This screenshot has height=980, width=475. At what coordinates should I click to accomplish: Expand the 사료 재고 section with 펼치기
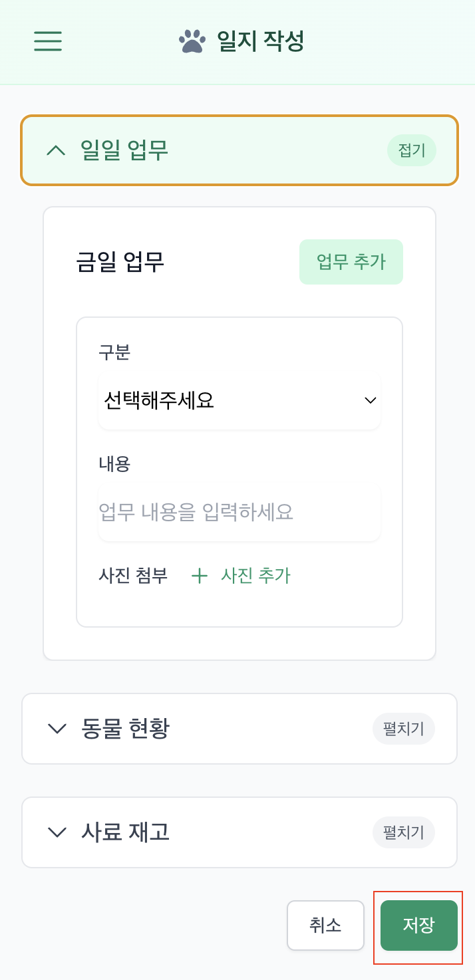tap(403, 832)
